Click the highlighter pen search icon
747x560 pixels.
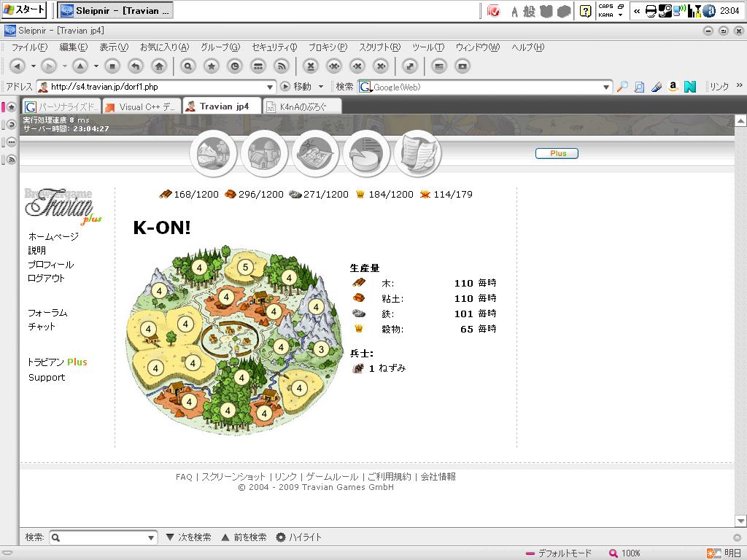tap(657, 87)
